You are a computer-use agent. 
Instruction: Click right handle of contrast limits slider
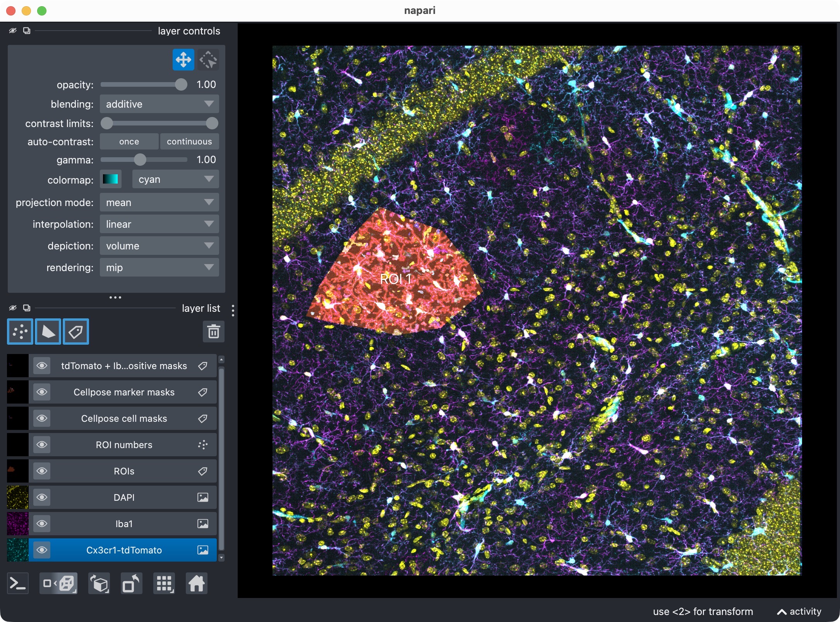(x=212, y=124)
